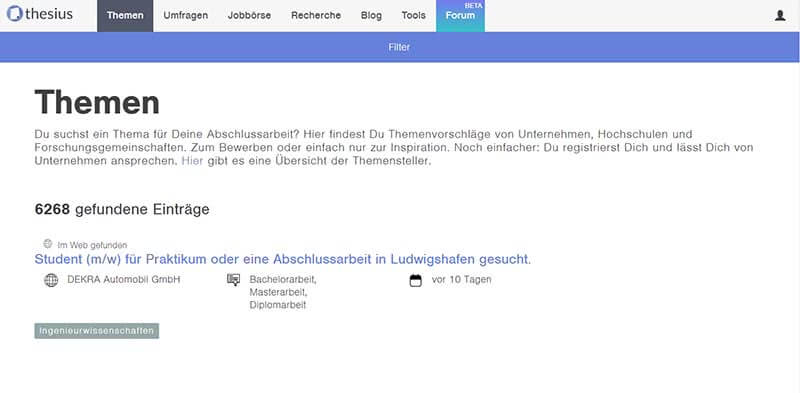Open the Themen navigation tab
Image resolution: width=800 pixels, height=393 pixels.
[x=125, y=16]
